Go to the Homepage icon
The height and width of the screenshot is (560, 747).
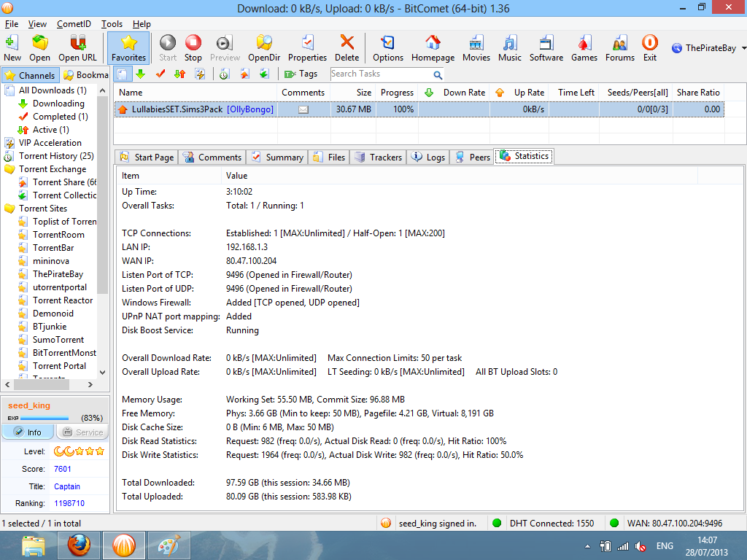[x=433, y=47]
